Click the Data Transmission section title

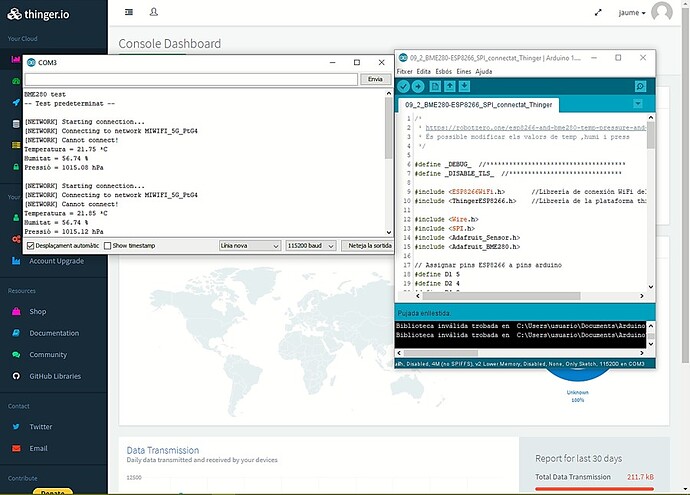[x=163, y=450]
